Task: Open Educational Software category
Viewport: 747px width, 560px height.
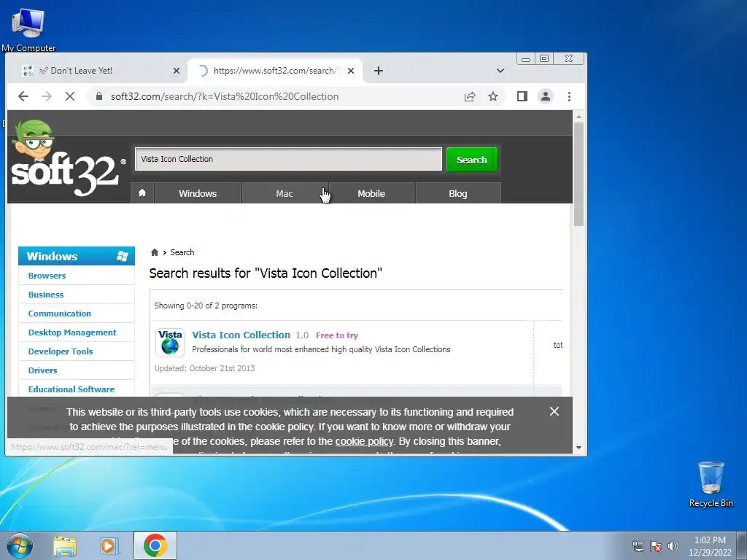Action: 71,389
